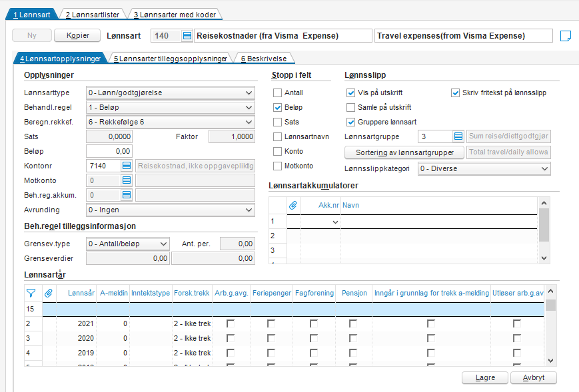The height and width of the screenshot is (392, 579).
Task: Toggle the Samle på utskrift checkbox
Action: [350, 107]
